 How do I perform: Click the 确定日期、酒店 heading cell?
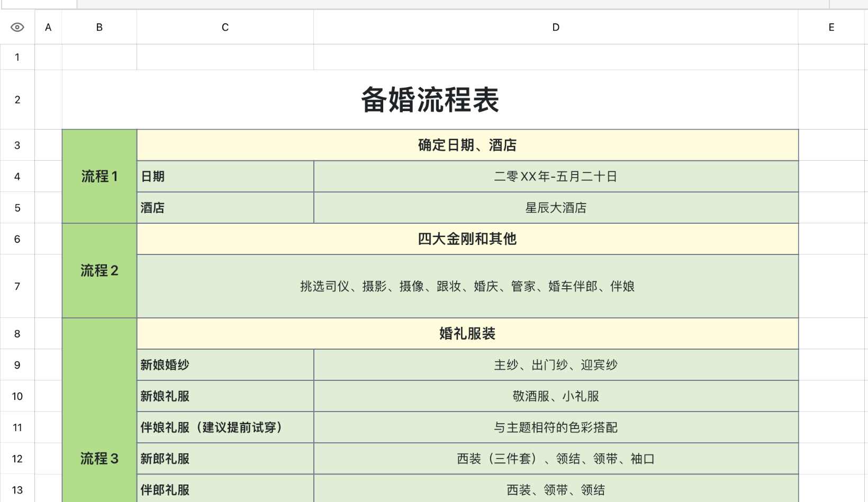(467, 145)
